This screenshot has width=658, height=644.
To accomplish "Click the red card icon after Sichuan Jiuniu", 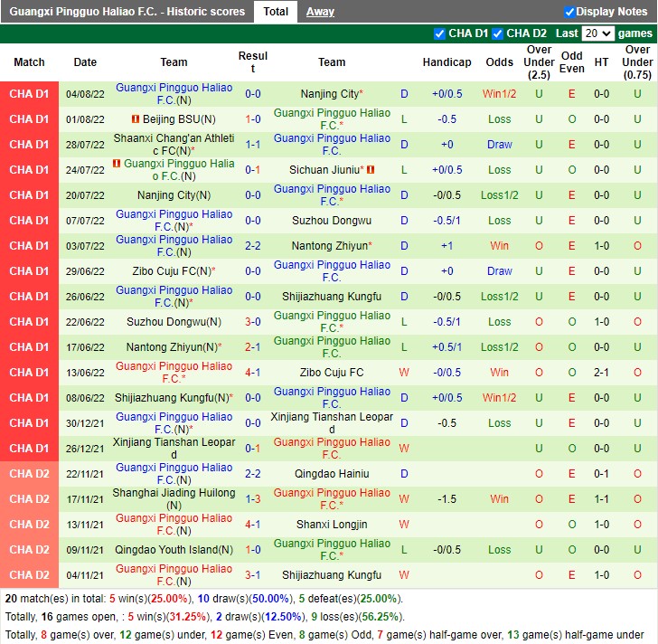I will tap(371, 170).
